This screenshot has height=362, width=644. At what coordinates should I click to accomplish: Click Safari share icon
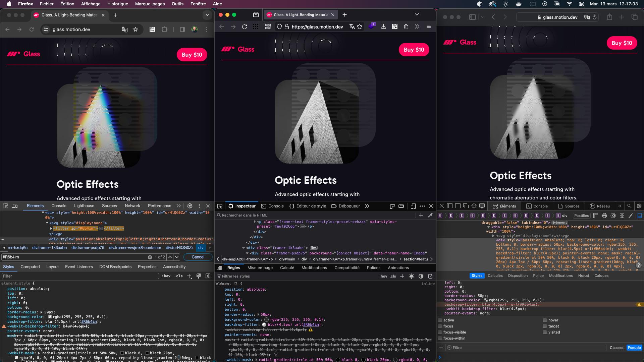point(609,17)
